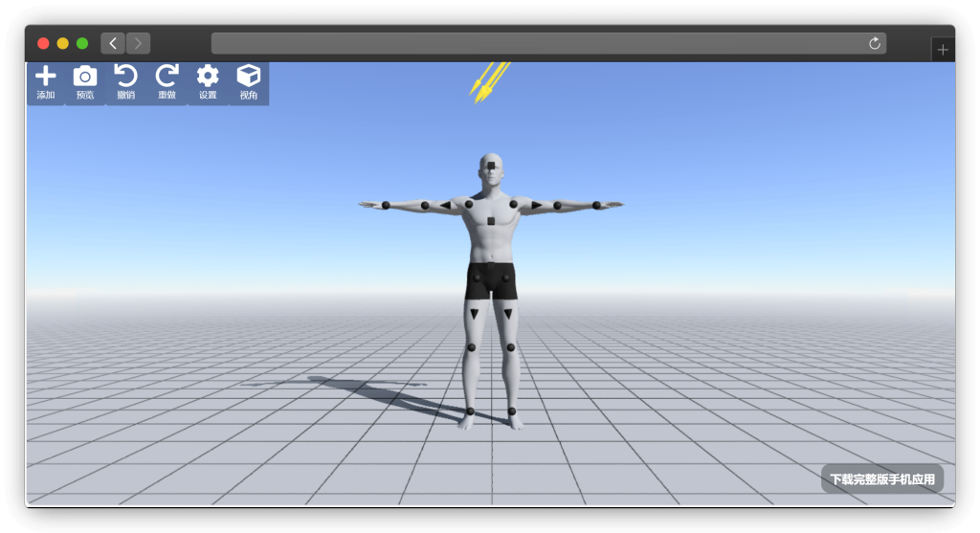
Task: Click the 添加 (Add) plus icon
Action: click(x=45, y=78)
